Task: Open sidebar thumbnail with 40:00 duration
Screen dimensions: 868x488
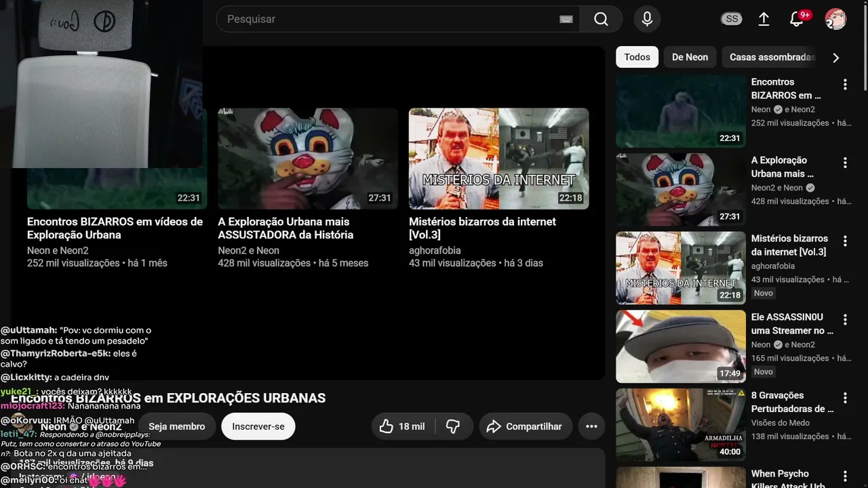Action: tap(681, 425)
